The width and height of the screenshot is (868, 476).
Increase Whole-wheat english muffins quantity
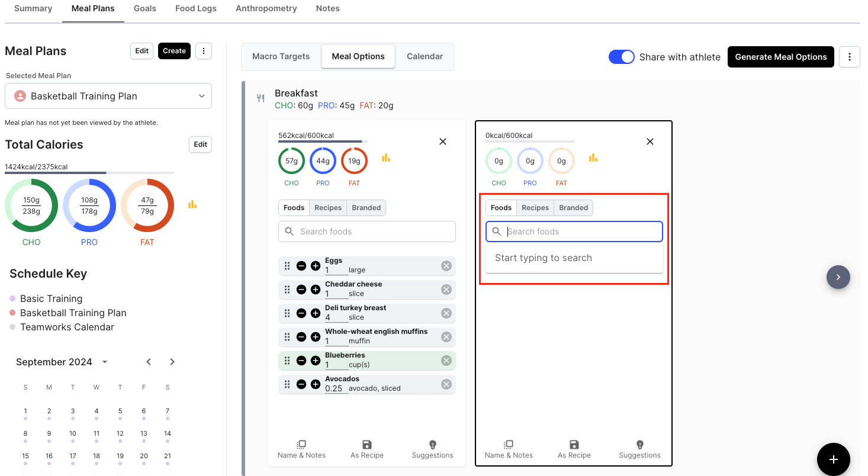click(x=316, y=337)
